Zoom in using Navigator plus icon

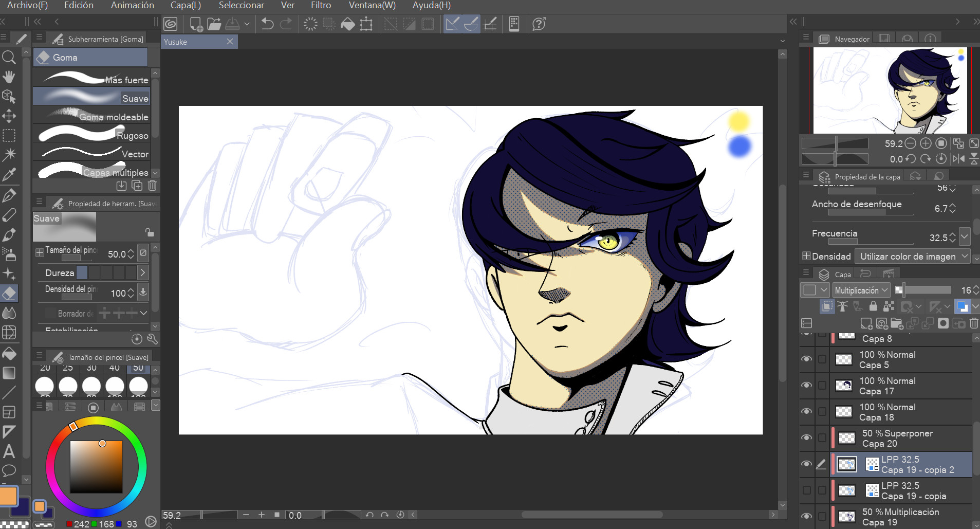click(x=926, y=143)
